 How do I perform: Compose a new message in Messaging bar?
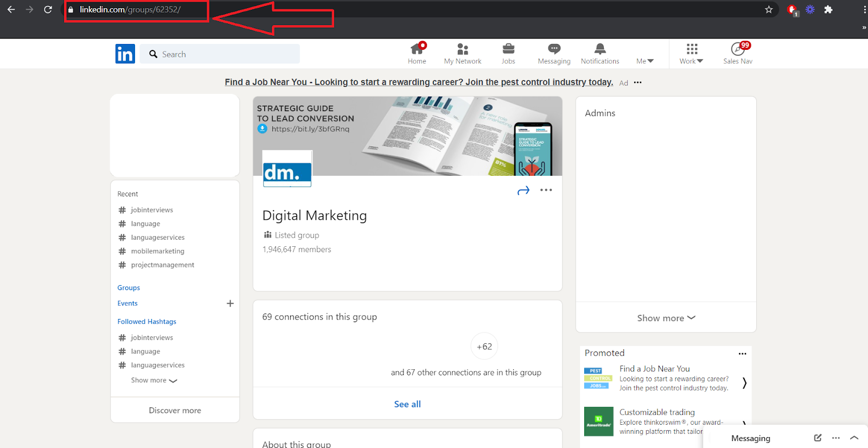pos(818,438)
